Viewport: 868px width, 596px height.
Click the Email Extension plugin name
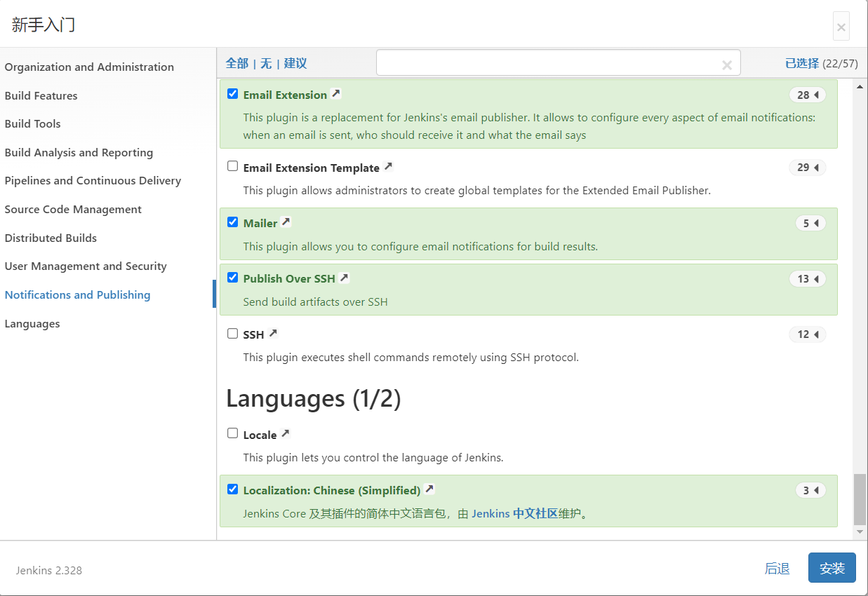coord(285,95)
